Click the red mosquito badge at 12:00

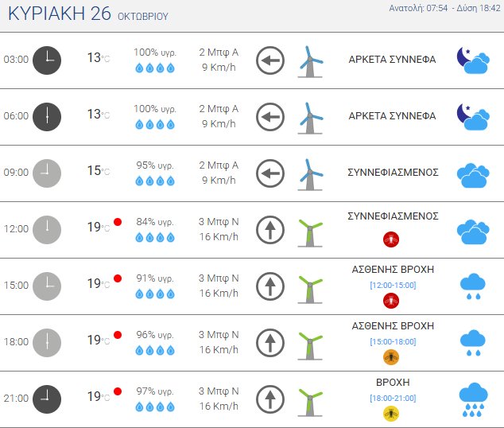pos(391,237)
